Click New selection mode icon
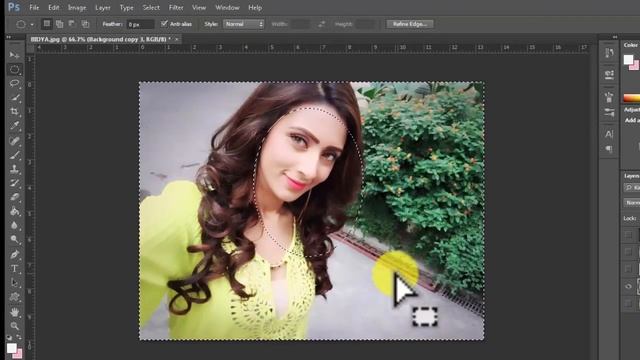 point(47,24)
